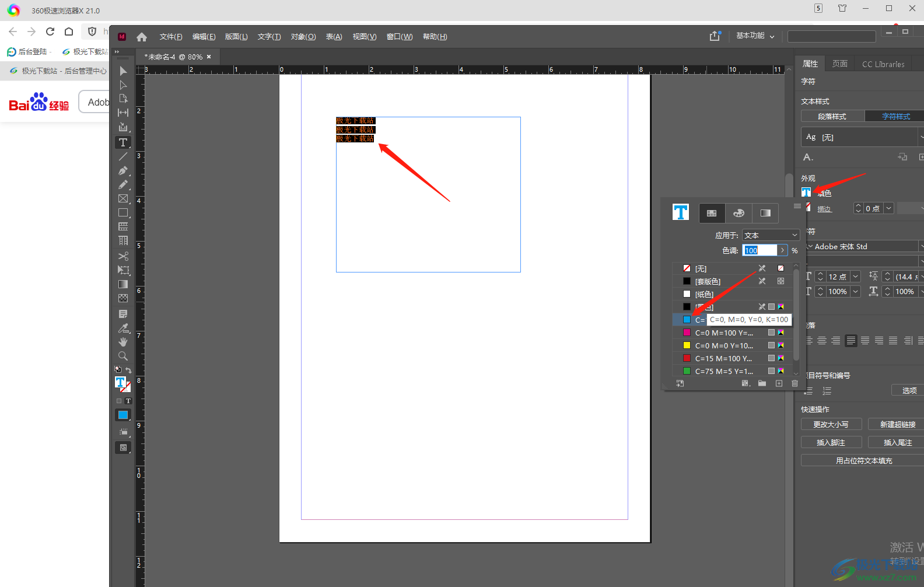Viewport: 924px width, 587px height.
Task: Open the 应用于 (apply to) dropdown
Action: (x=771, y=235)
